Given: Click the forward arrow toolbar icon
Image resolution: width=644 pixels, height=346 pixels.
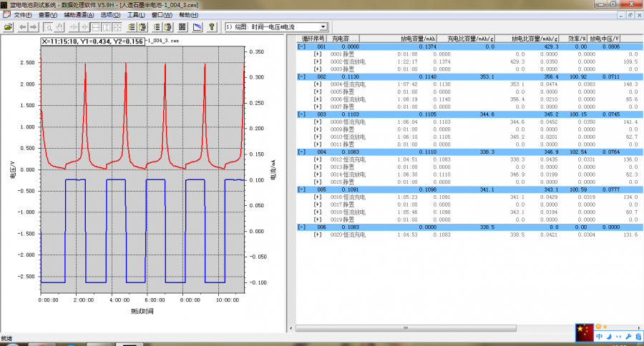Looking at the screenshot, I should click(x=34, y=26).
